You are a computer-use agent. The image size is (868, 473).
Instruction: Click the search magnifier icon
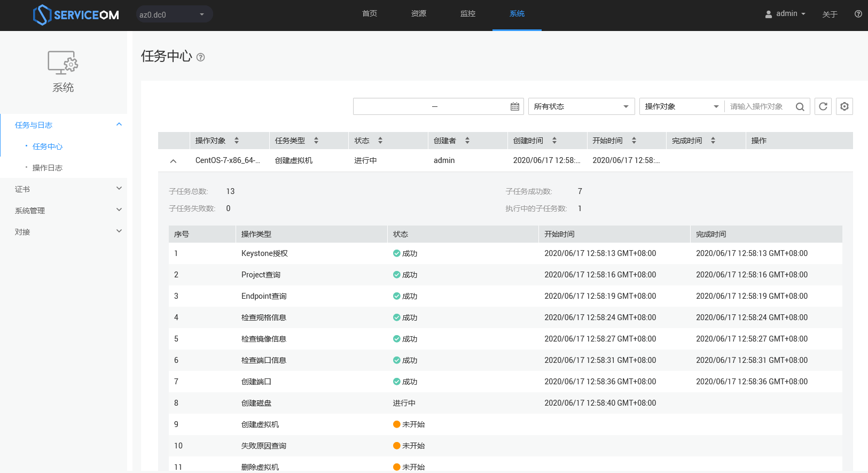click(800, 106)
